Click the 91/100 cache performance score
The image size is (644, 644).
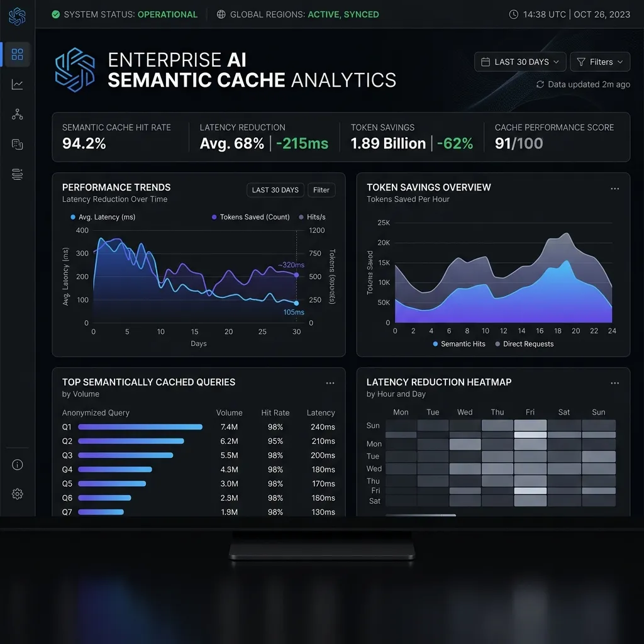click(x=519, y=143)
